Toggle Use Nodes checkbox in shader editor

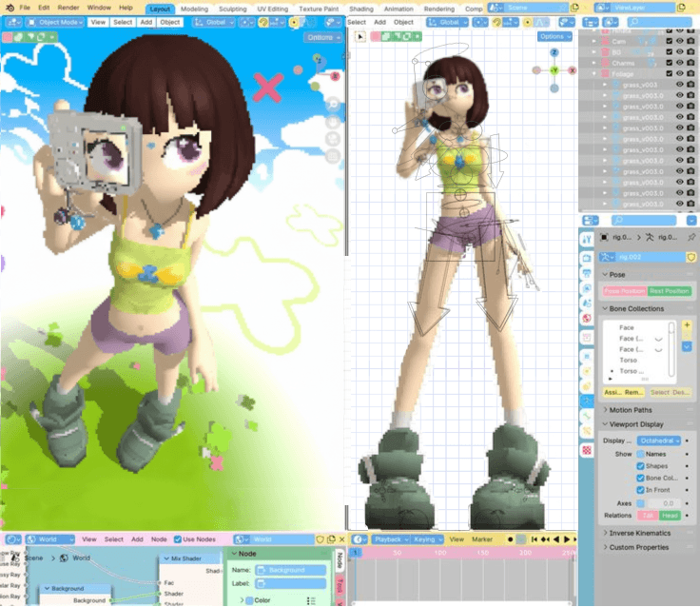(178, 539)
